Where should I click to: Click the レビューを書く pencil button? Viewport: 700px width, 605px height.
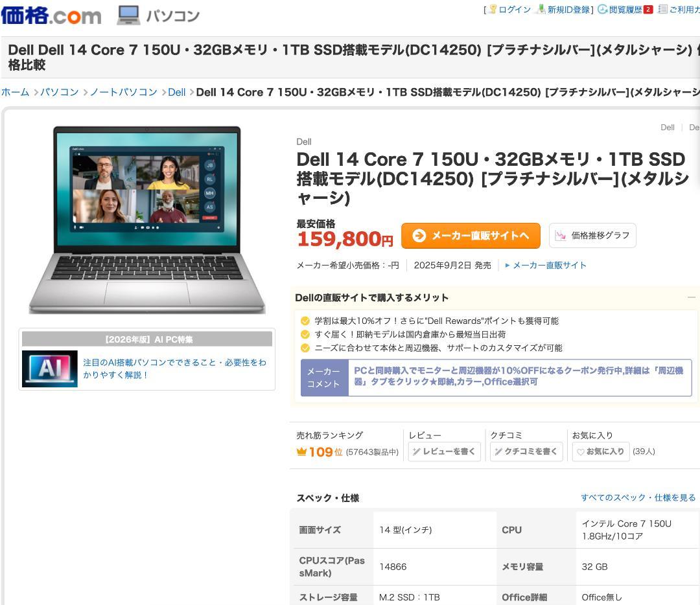(444, 451)
